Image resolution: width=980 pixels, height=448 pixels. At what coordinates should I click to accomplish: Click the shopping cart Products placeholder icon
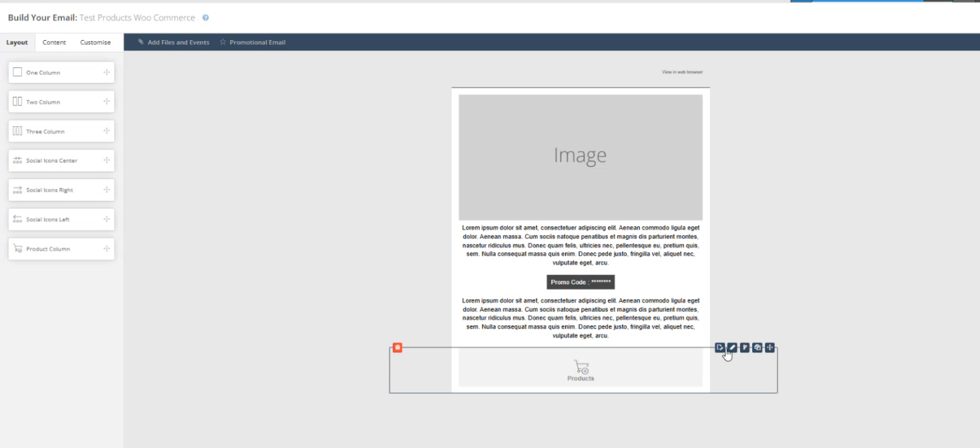(580, 366)
